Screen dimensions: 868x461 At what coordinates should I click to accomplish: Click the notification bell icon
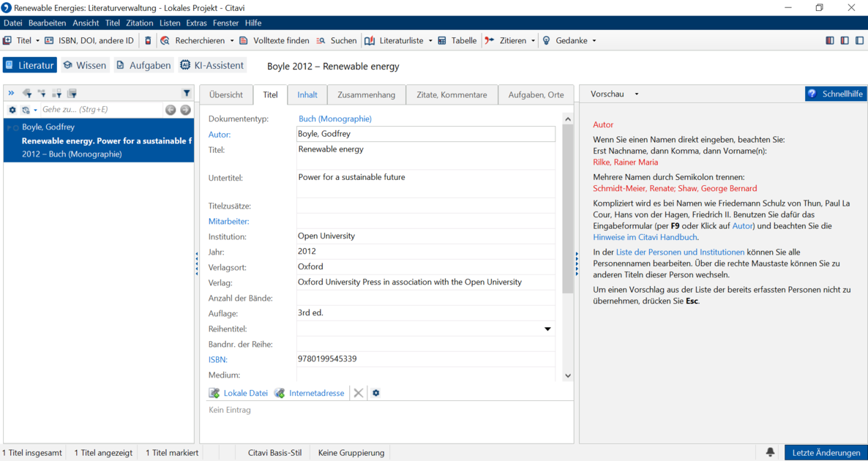click(770, 452)
